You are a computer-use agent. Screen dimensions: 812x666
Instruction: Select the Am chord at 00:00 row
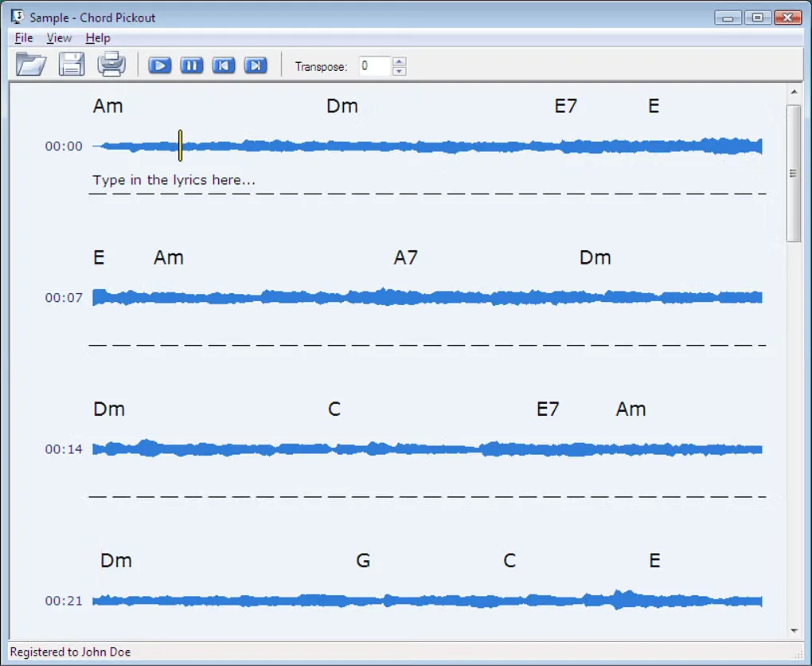click(107, 106)
